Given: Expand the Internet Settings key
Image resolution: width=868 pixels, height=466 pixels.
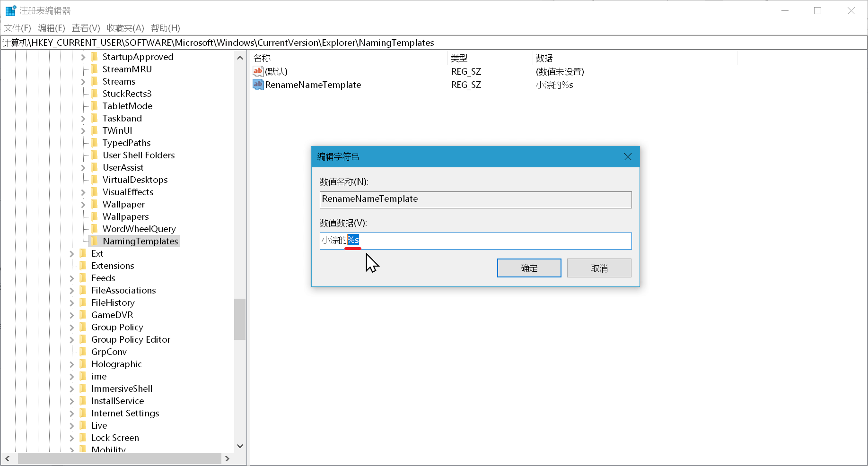Looking at the screenshot, I should 72,414.
